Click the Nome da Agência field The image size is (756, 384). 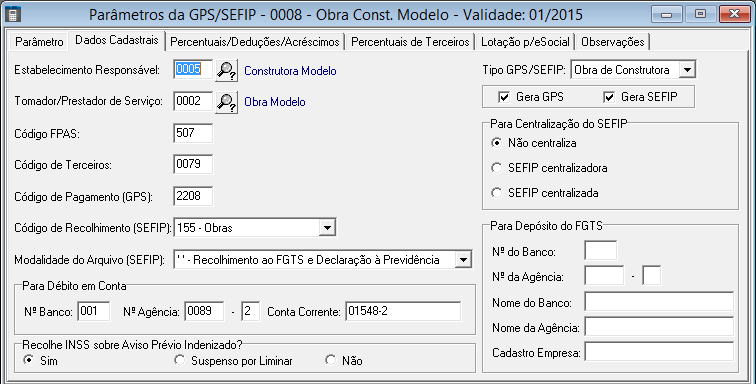[659, 327]
